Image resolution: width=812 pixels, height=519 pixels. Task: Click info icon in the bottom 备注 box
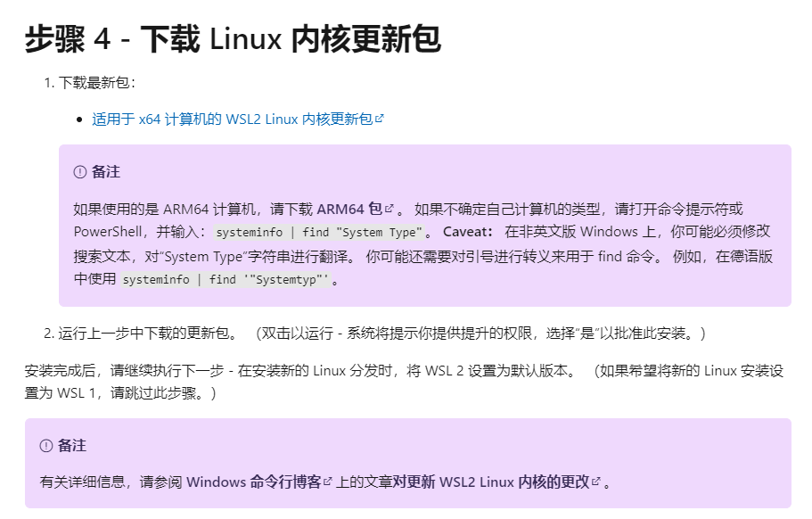coord(46,445)
